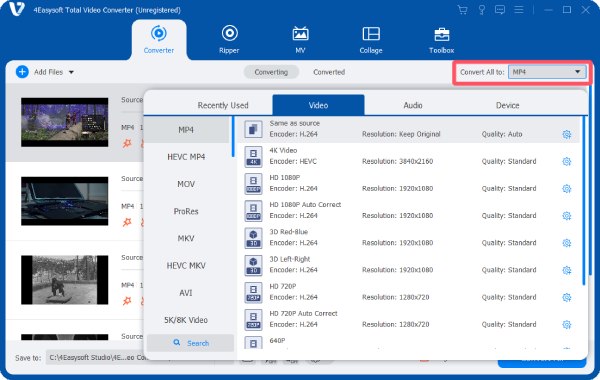Click Resolution: 3840x2160 text
This screenshot has height=380, width=600.
pyautogui.click(x=397, y=161)
